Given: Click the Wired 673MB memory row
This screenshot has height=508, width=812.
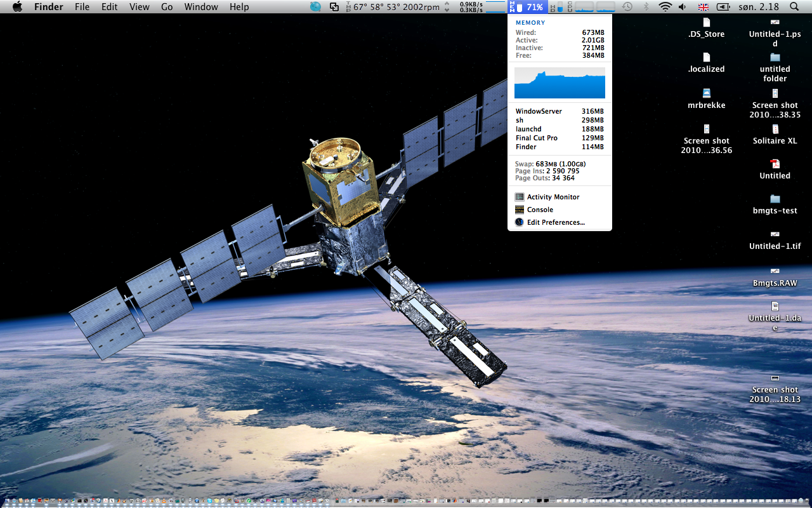Looking at the screenshot, I should 560,32.
